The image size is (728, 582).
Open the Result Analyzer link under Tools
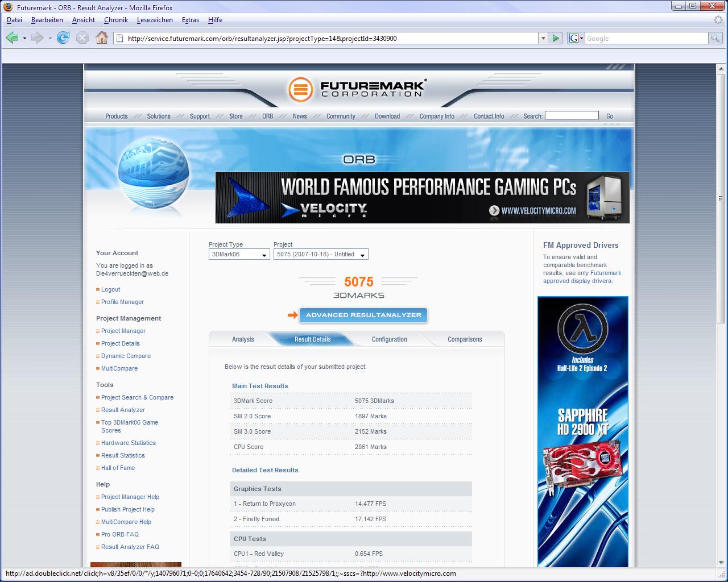[123, 410]
